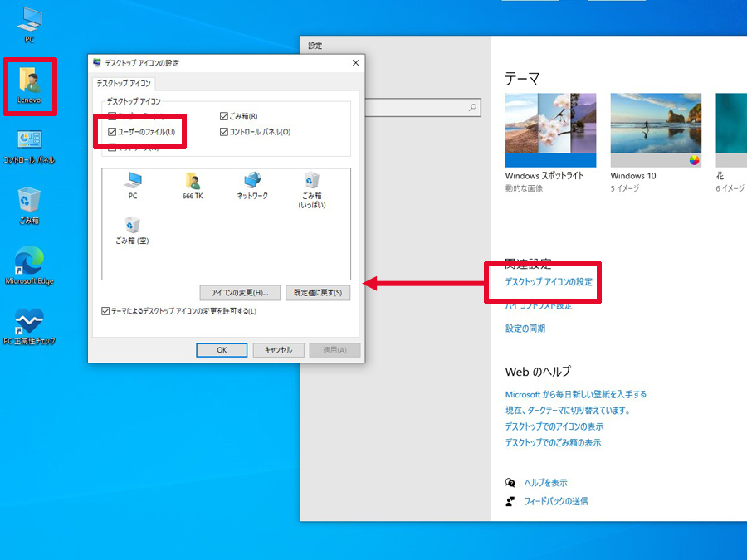This screenshot has width=747, height=560.
Task: Choose the Windows 10 theme thumbnail
Action: point(656,130)
